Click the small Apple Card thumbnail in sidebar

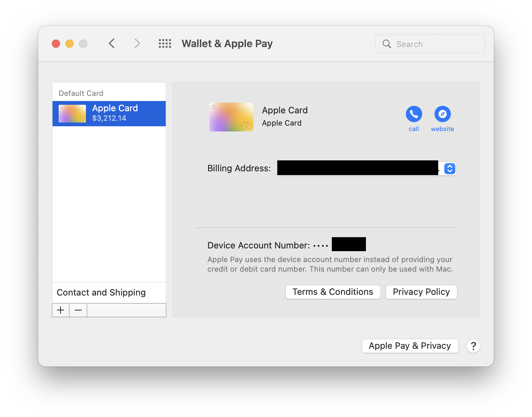point(72,114)
